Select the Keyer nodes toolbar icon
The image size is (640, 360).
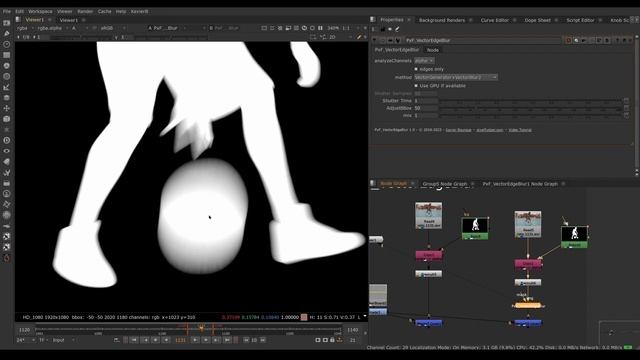click(x=7, y=87)
